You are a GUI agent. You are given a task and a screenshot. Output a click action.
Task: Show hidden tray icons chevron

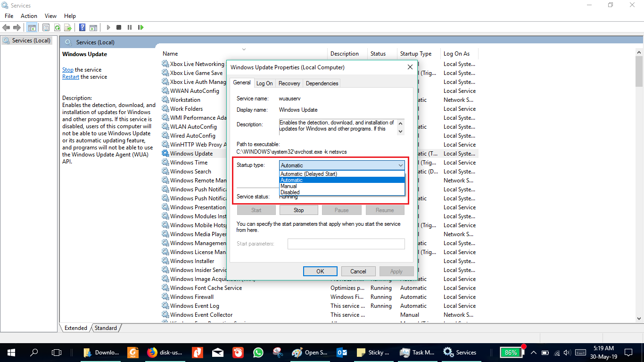point(534,353)
